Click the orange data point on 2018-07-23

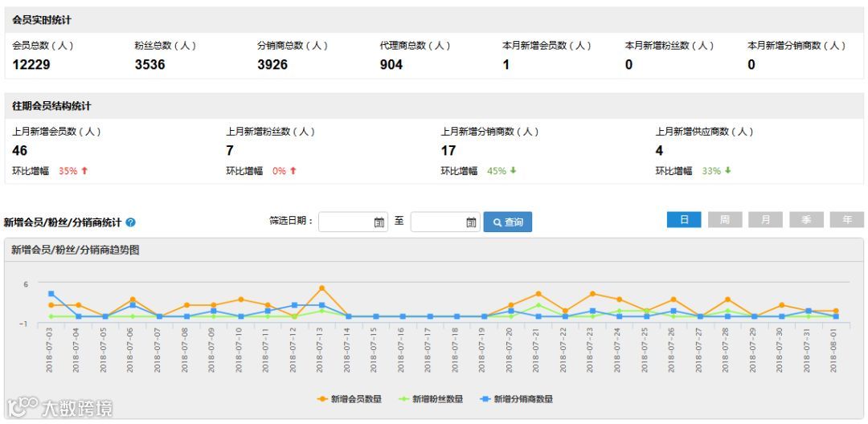pos(592,294)
